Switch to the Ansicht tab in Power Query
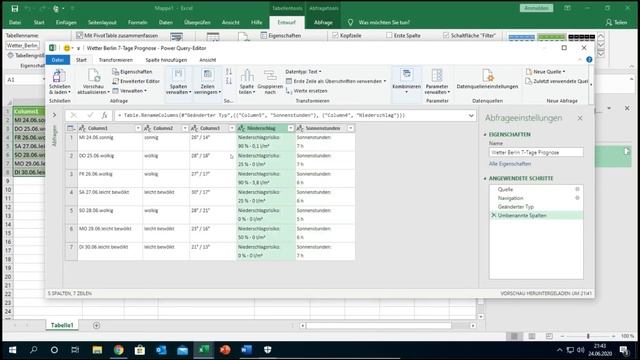The image size is (640, 360). 208,60
